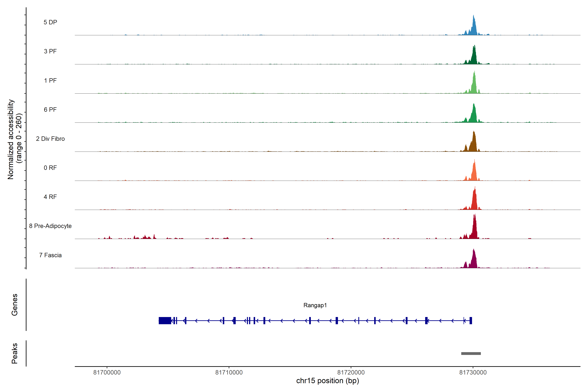588x392 pixels.
Task: Click the 3 PF track label
Action: point(50,51)
